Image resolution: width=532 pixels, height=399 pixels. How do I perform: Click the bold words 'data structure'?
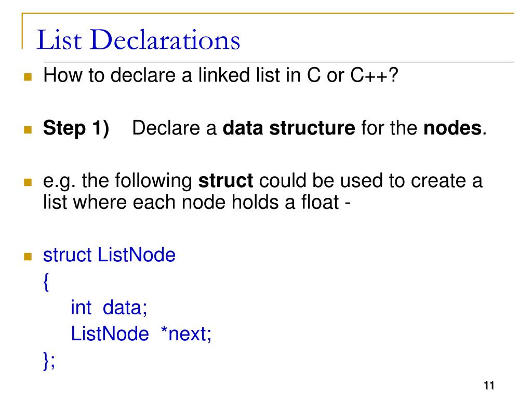[x=289, y=128]
